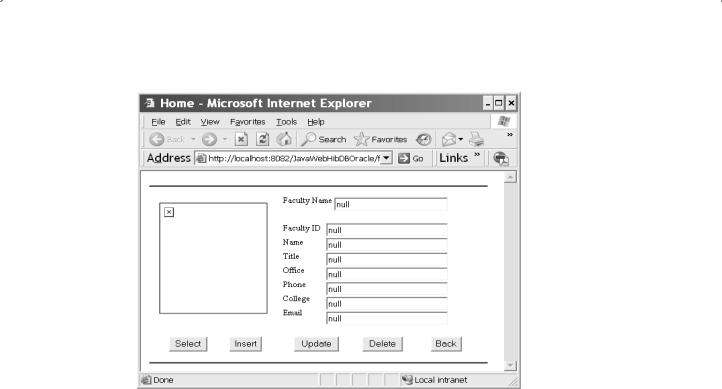This screenshot has height=389, width=722.
Task: Click the page icon in address bar
Action: pyautogui.click(x=201, y=158)
